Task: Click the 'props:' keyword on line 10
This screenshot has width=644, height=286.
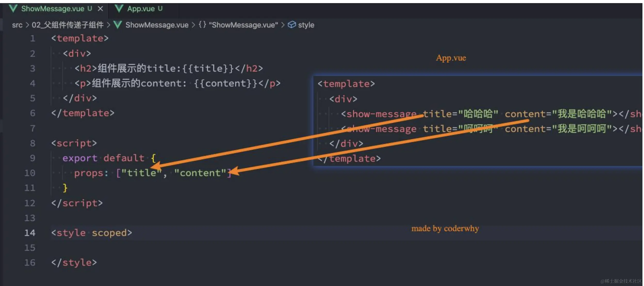Action: click(91, 173)
